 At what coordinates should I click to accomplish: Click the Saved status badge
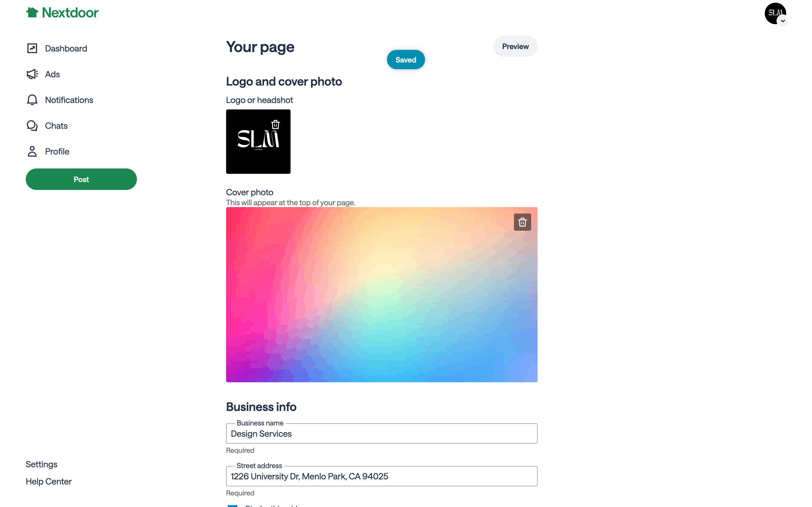(x=406, y=60)
